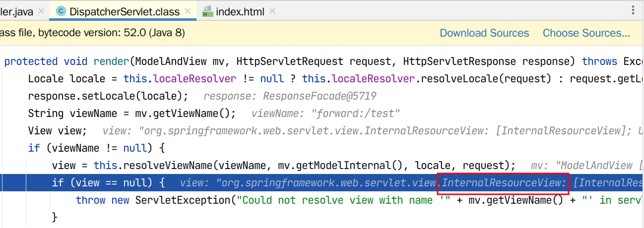Click the class file icon on DispatcherServlet tab
Viewport: 644px width, 228px height.
point(61,11)
